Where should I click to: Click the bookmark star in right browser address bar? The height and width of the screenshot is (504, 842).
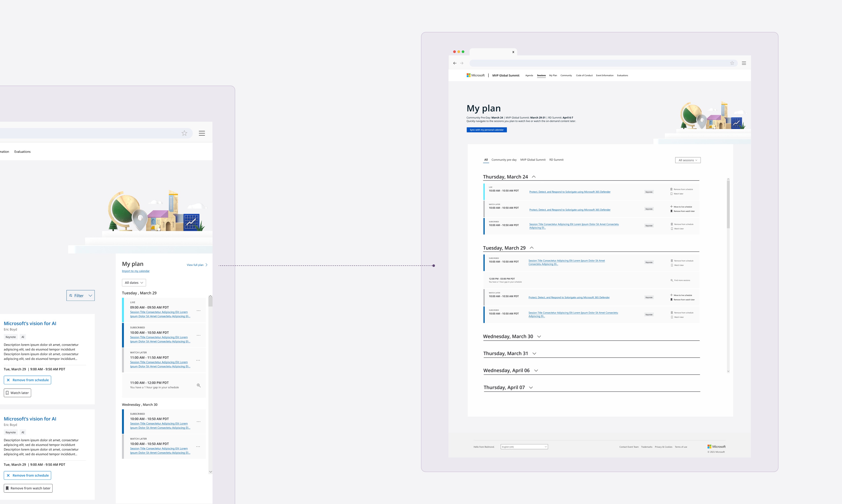point(732,63)
